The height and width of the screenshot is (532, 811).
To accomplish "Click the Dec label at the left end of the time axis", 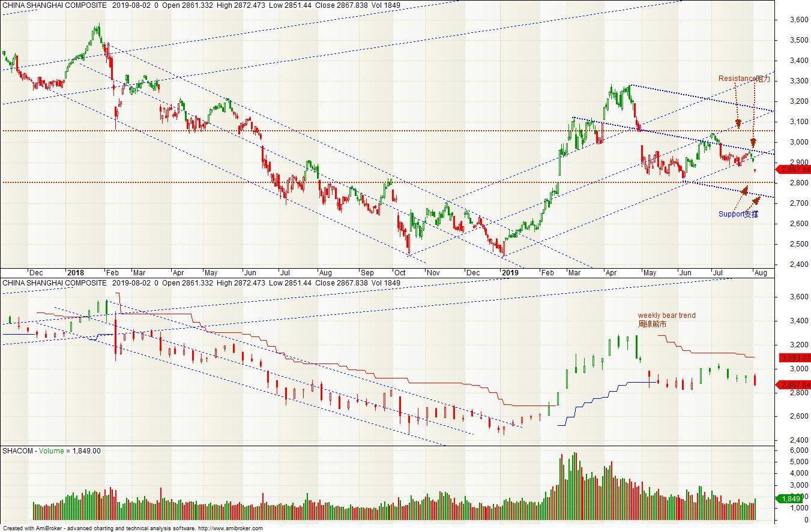I will coord(35,272).
